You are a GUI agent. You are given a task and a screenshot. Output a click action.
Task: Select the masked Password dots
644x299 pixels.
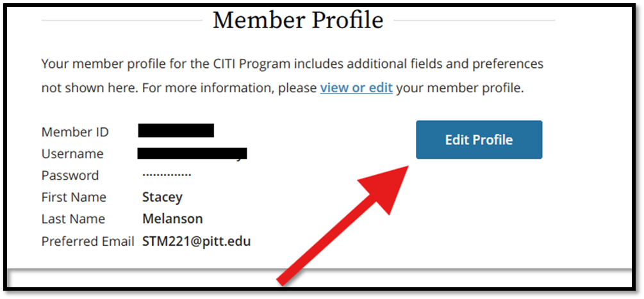(167, 175)
